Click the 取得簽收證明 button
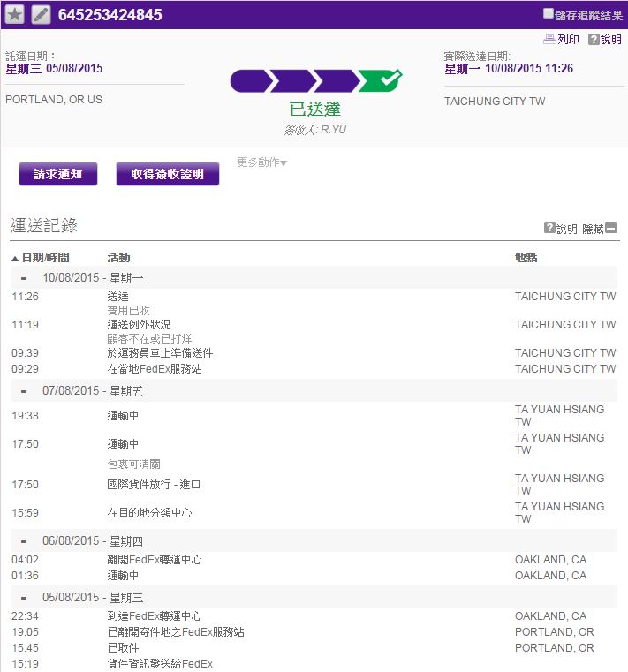 click(x=168, y=174)
